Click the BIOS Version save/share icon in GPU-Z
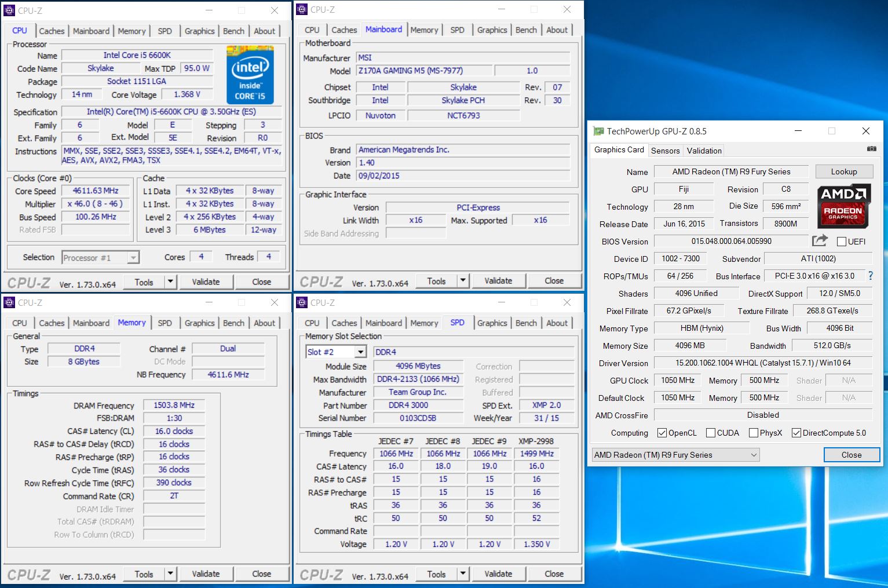Image resolution: width=888 pixels, height=588 pixels. pyautogui.click(x=820, y=241)
